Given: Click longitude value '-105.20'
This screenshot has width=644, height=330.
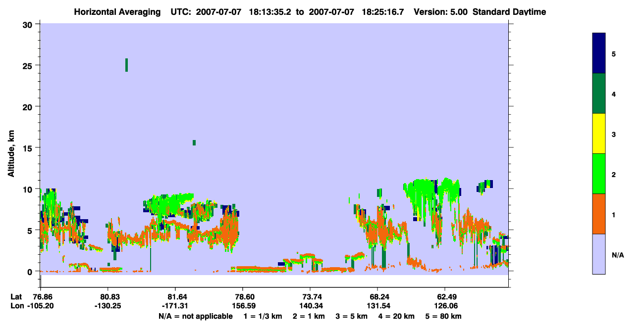Looking at the screenshot, I should [42, 306].
